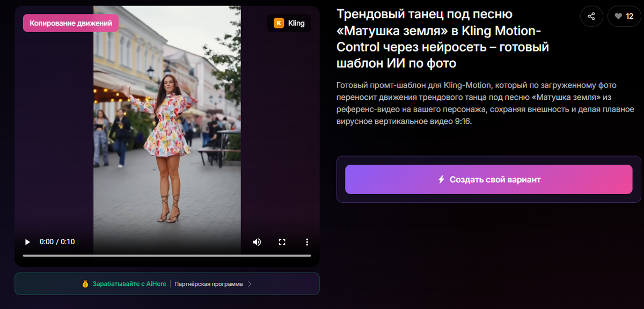Click the Kling model badge
This screenshot has height=309, width=644.
pyautogui.click(x=289, y=23)
